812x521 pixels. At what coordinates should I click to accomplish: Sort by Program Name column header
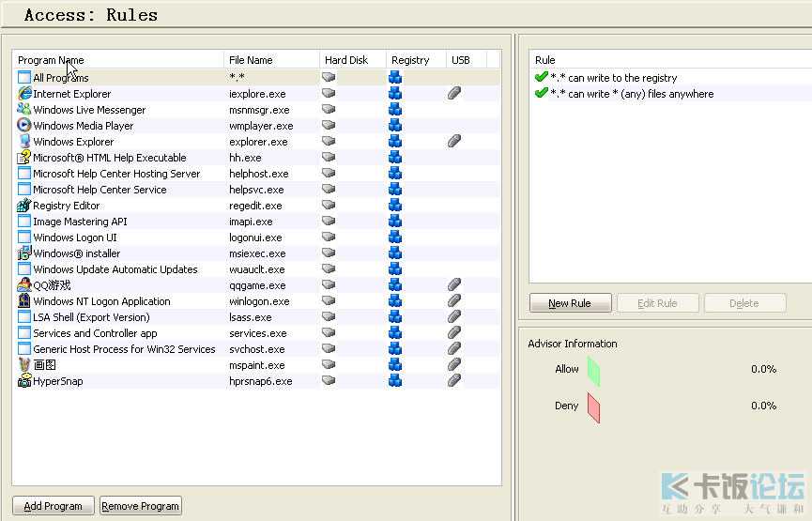click(51, 60)
